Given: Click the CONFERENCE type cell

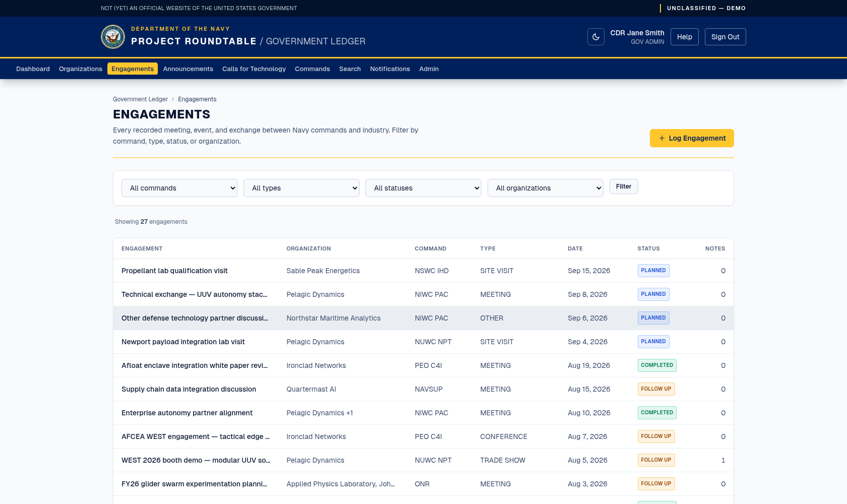Looking at the screenshot, I should (504, 436).
